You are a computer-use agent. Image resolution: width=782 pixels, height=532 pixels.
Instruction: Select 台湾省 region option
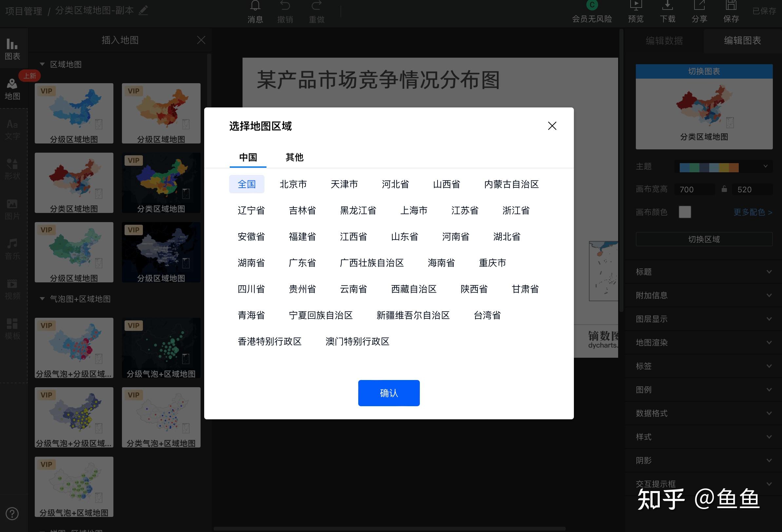click(487, 315)
